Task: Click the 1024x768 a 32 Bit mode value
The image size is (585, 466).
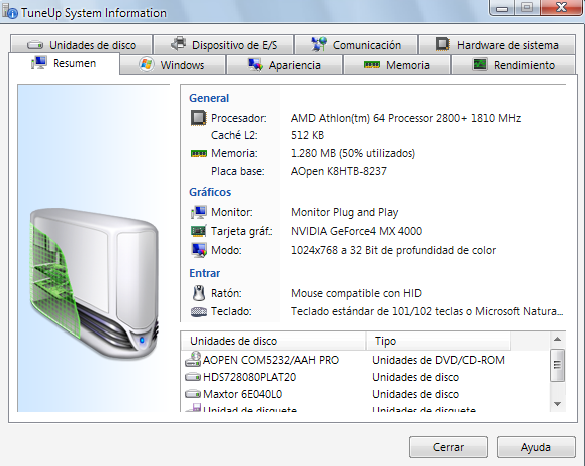Action: [394, 250]
